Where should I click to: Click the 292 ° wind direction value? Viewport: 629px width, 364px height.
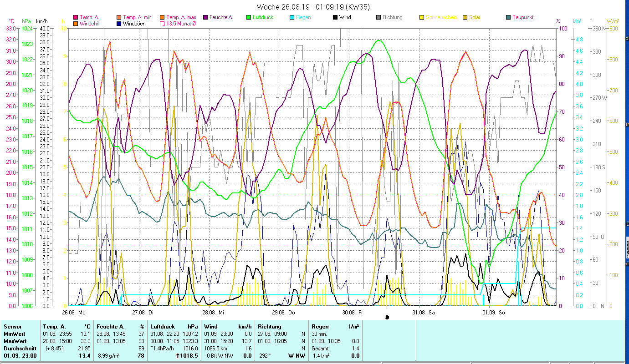coord(266,356)
